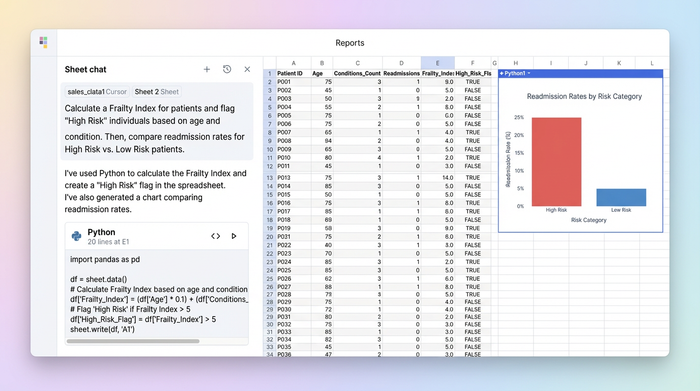Select the sales_data1 Cursor chip

(97, 92)
